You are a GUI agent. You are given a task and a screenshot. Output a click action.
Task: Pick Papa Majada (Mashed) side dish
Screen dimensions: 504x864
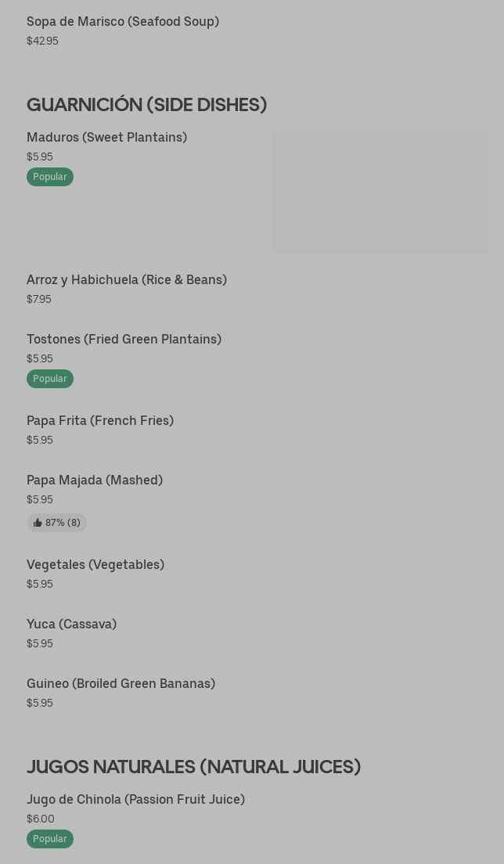click(95, 480)
